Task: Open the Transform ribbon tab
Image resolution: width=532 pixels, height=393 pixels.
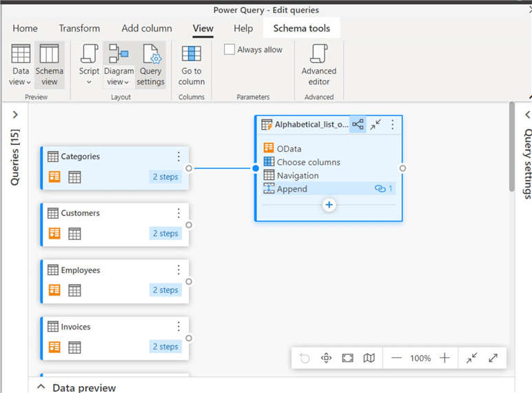Action: pyautogui.click(x=79, y=28)
